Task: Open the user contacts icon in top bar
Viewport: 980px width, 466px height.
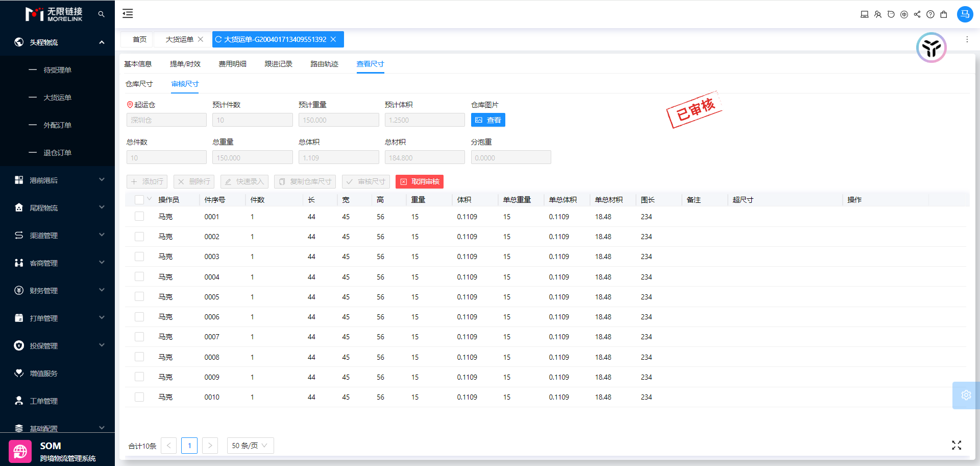Action: 877,14
